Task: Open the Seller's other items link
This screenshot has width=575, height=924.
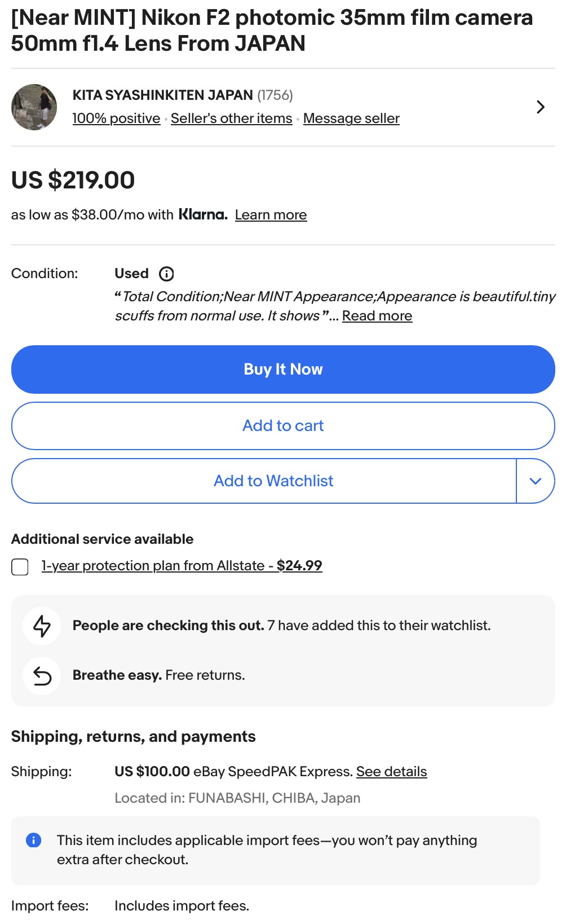Action: tap(231, 118)
